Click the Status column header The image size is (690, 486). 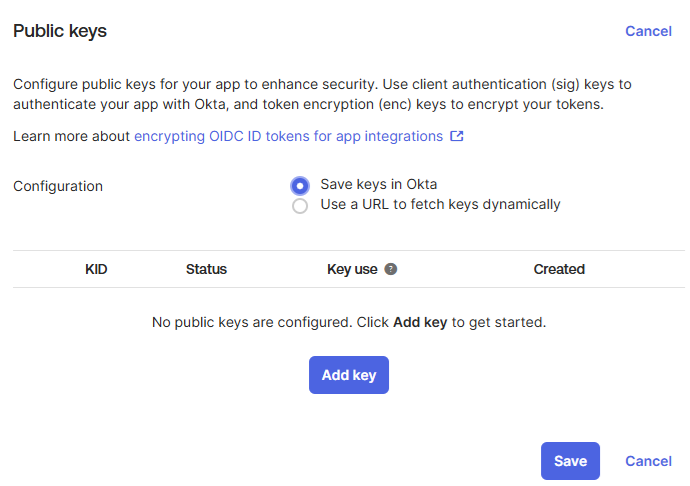(x=206, y=269)
